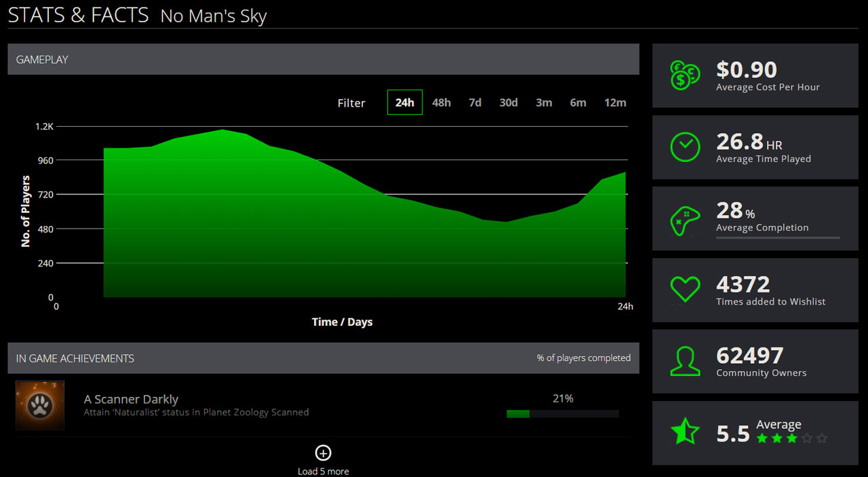Click the first green rating star
This screenshot has width=868, height=477.
[x=762, y=438]
